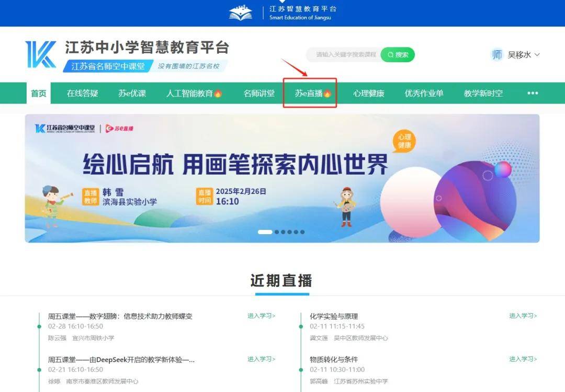Click the flame icon beside 人工智能教育

218,94
